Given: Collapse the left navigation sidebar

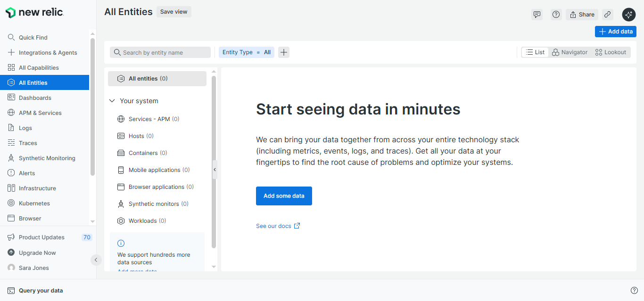Looking at the screenshot, I should (x=96, y=260).
